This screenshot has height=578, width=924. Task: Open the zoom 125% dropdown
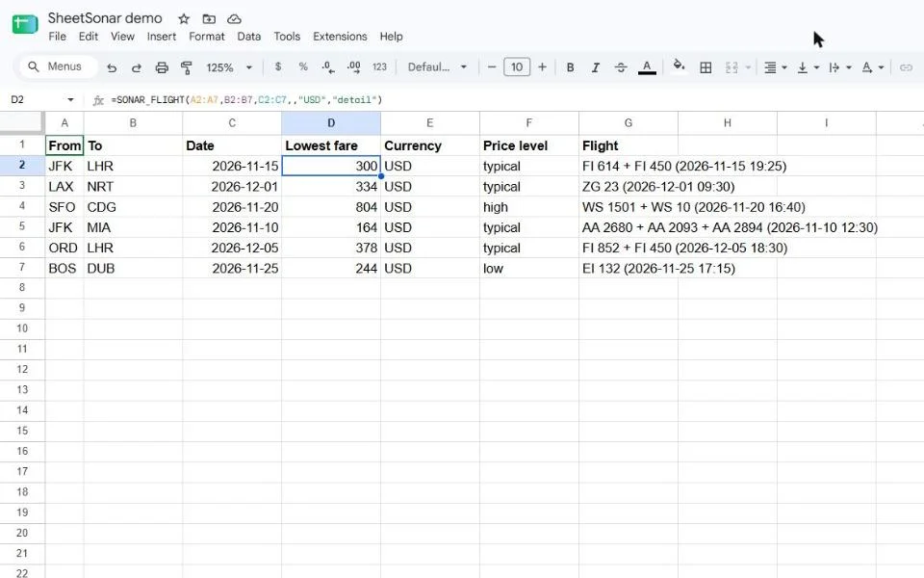coord(229,67)
